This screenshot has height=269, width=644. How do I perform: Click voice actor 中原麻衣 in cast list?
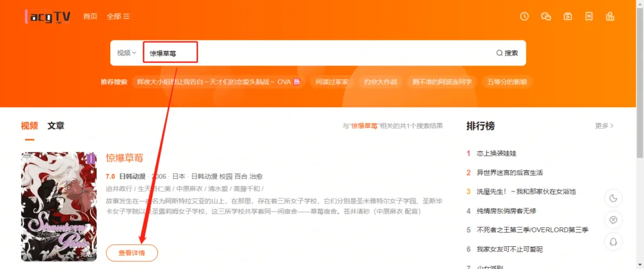pos(189,188)
